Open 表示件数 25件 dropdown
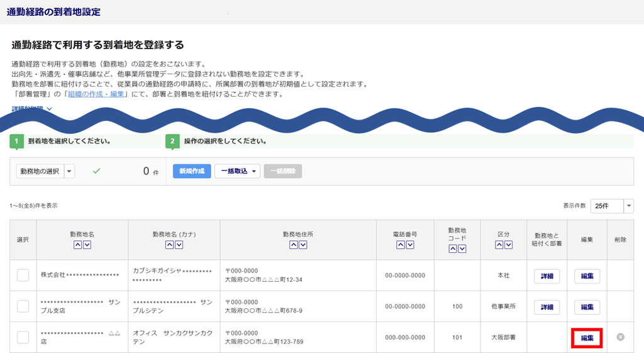 pyautogui.click(x=628, y=206)
